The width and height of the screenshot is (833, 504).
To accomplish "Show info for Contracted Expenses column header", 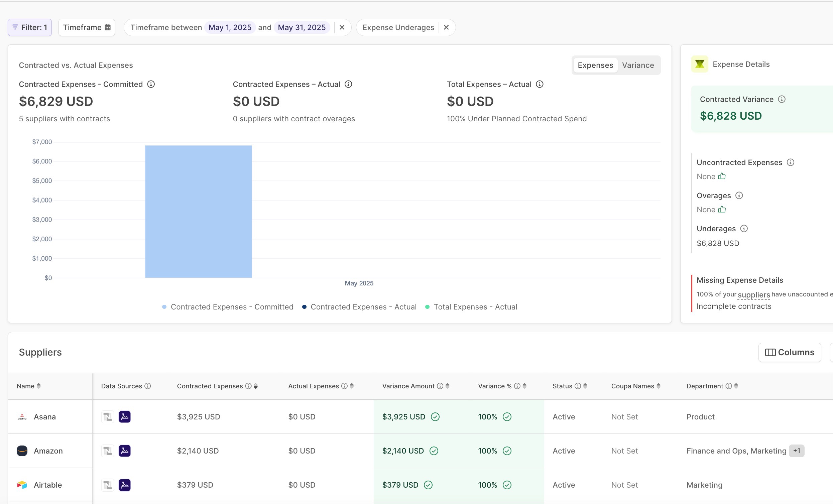I will tap(248, 386).
